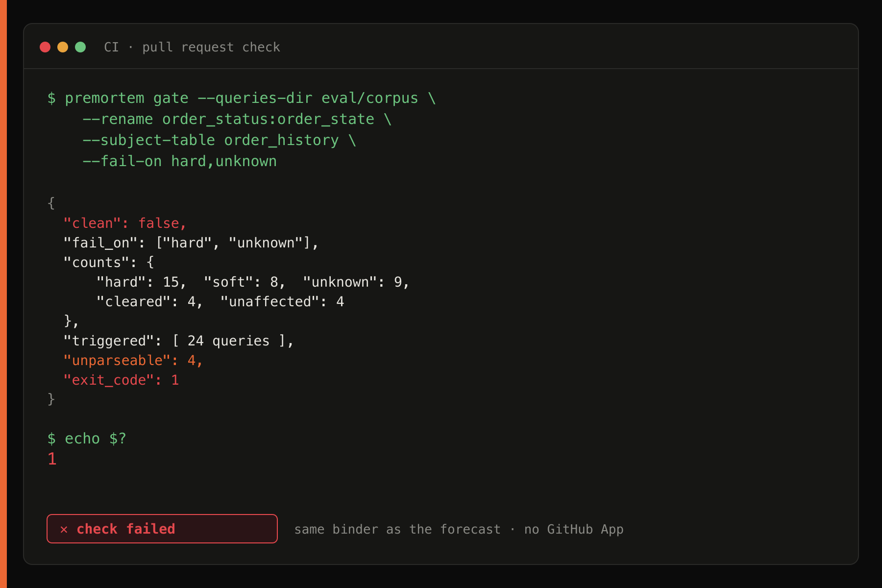Click the '$ echo $?' command

(x=87, y=439)
